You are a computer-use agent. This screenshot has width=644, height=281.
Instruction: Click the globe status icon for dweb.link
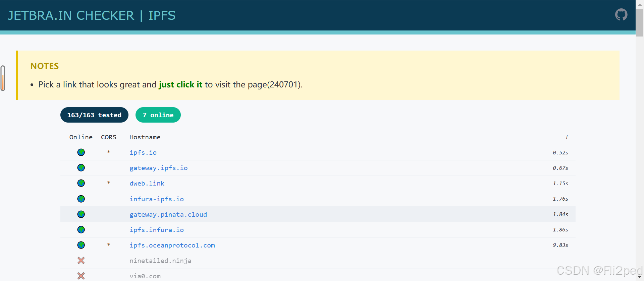81,183
